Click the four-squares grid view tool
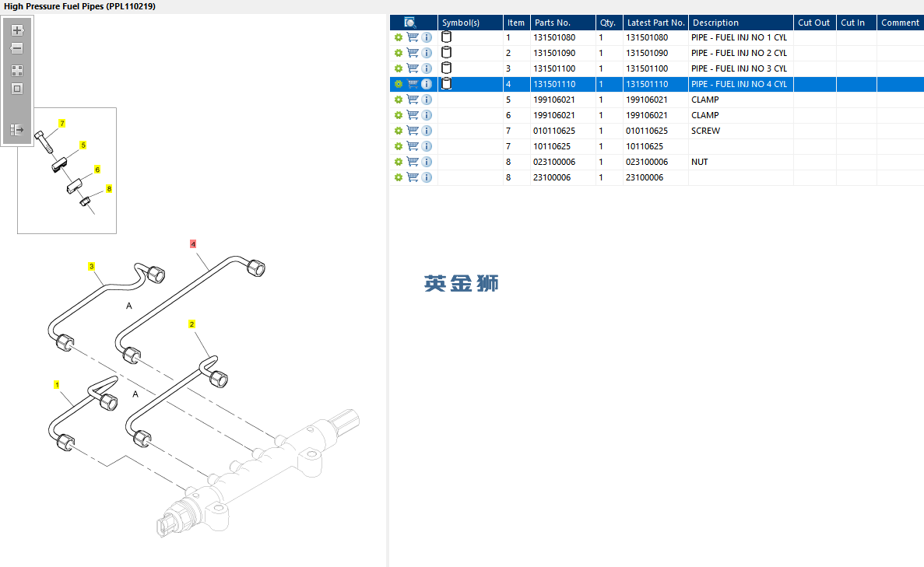Image resolution: width=924 pixels, height=567 pixels. [17, 71]
